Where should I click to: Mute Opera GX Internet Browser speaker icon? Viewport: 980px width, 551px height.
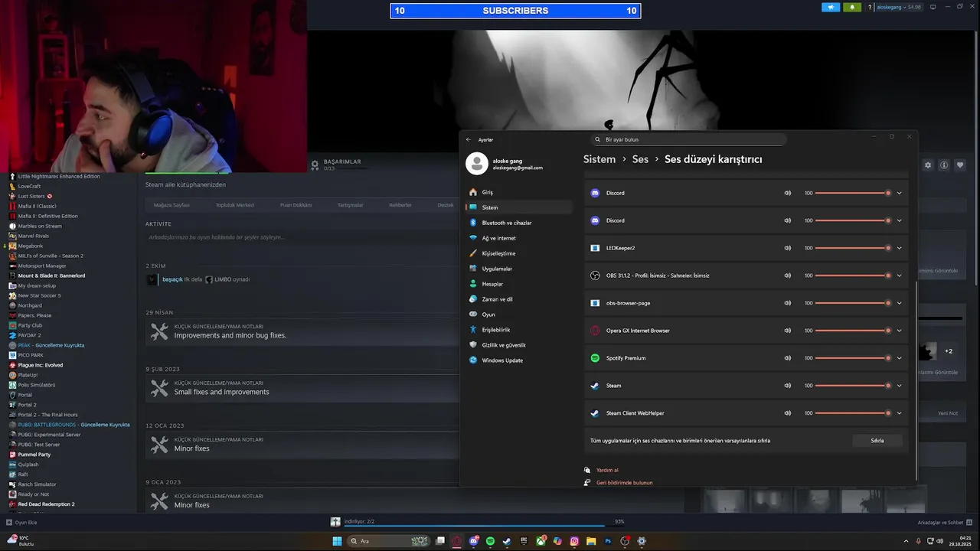[787, 331]
